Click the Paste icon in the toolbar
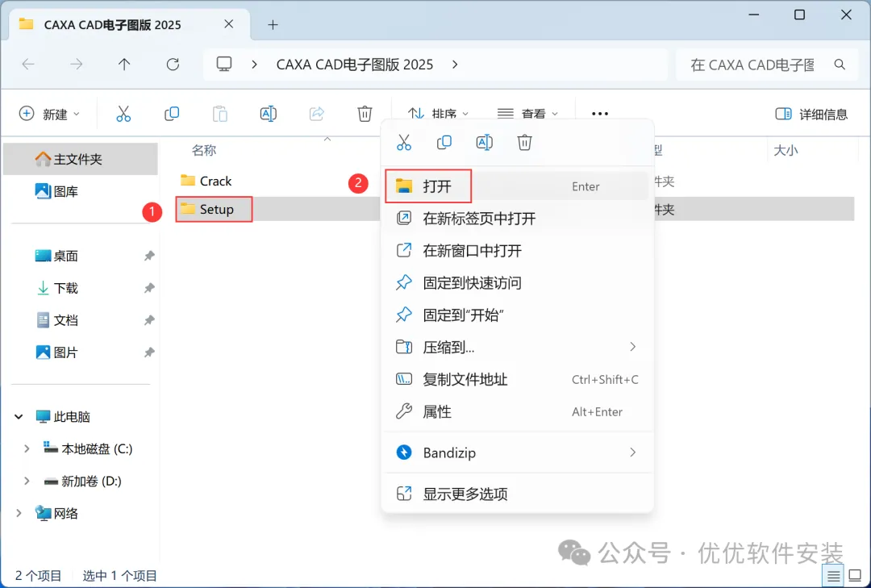 [220, 114]
